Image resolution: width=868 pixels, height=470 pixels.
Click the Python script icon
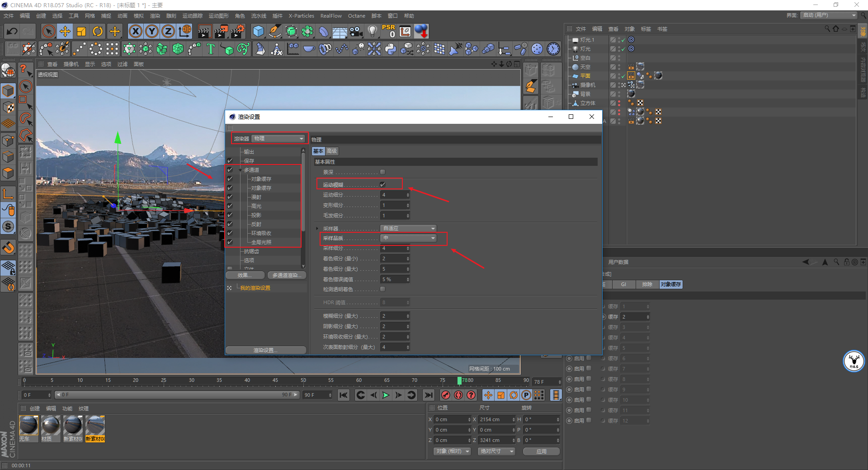(x=391, y=49)
